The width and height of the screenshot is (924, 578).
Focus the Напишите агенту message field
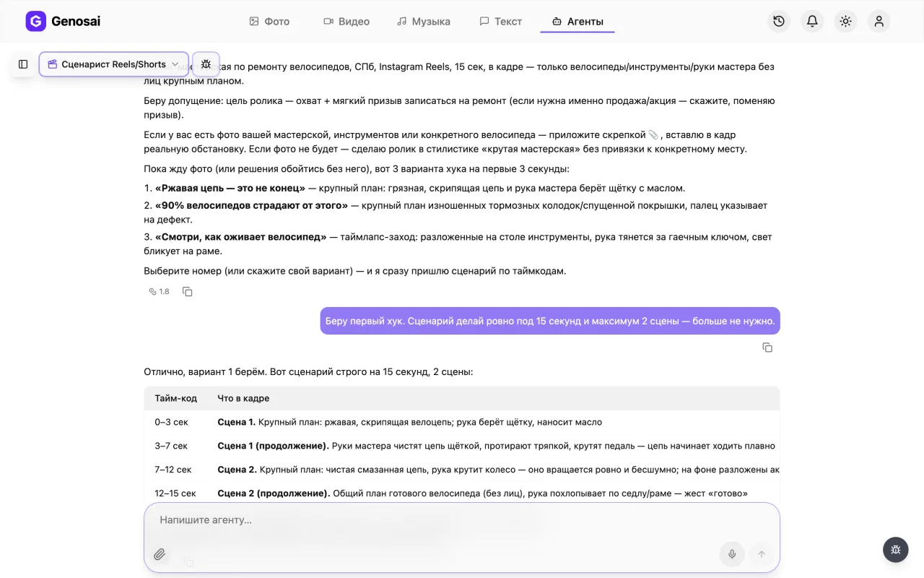coord(462,520)
